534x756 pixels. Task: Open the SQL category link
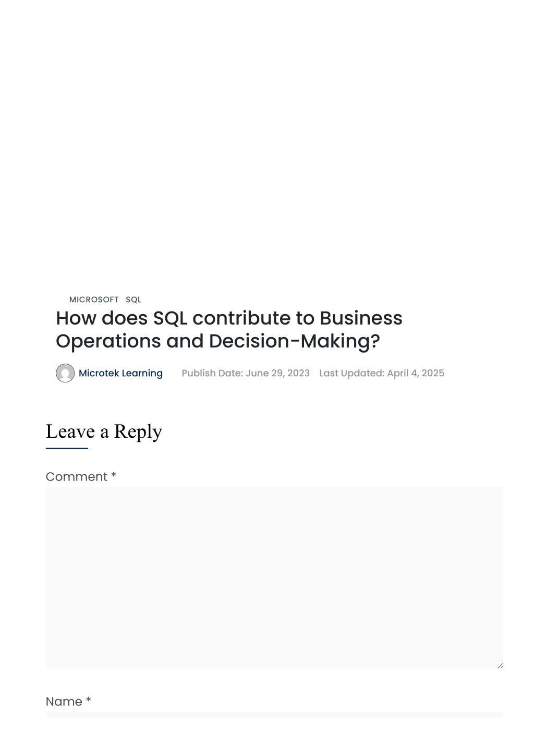pos(133,299)
